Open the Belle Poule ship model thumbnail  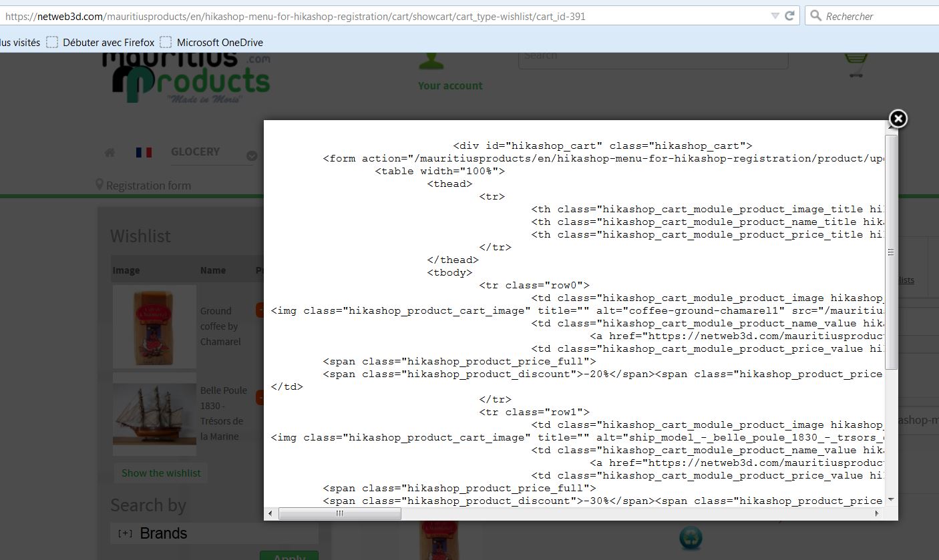pos(154,414)
